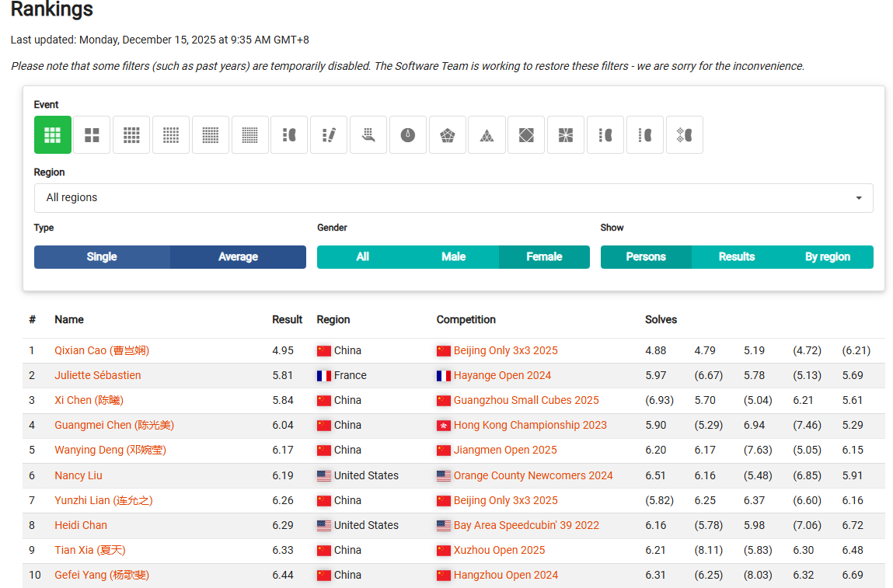This screenshot has width=893, height=588.
Task: Select the Clock event icon
Action: pyautogui.click(x=408, y=135)
